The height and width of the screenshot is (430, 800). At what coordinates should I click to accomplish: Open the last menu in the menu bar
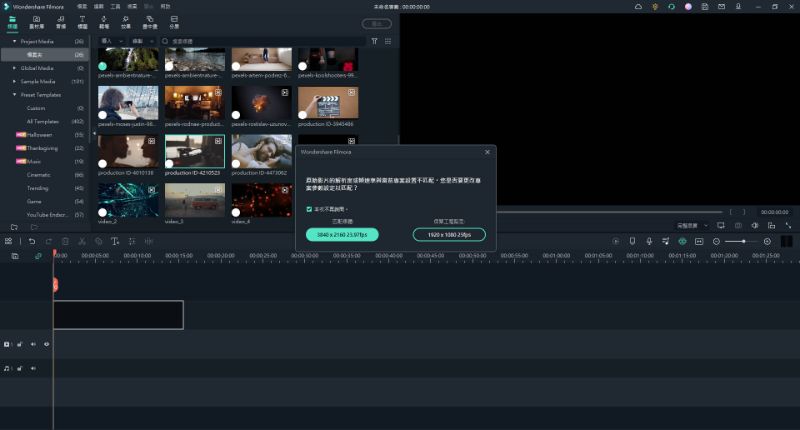[x=165, y=7]
